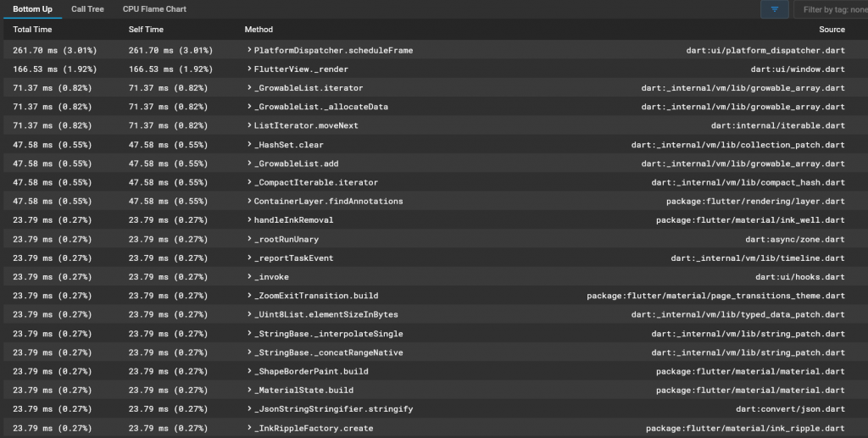Sort by the Total Time column

point(33,30)
